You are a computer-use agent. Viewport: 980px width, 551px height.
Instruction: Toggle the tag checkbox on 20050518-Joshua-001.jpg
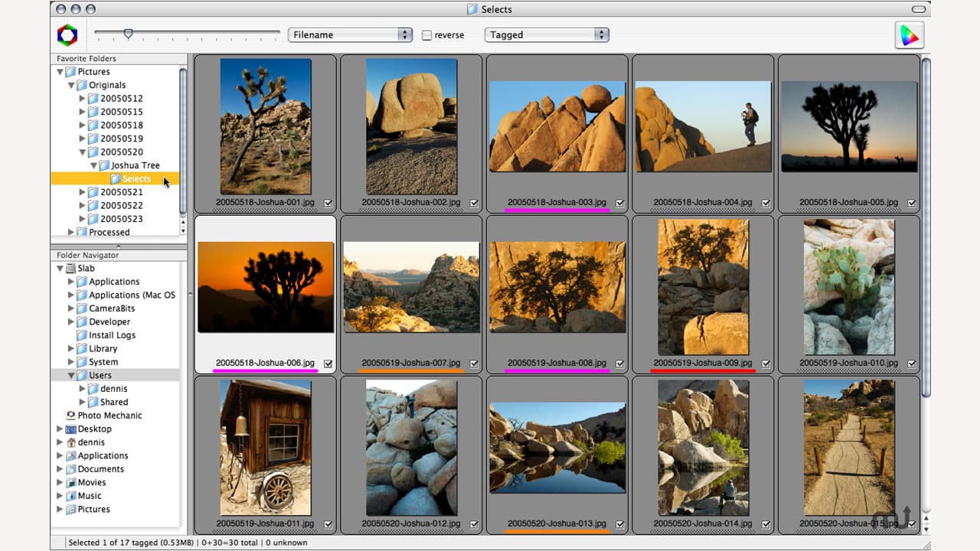tap(328, 204)
